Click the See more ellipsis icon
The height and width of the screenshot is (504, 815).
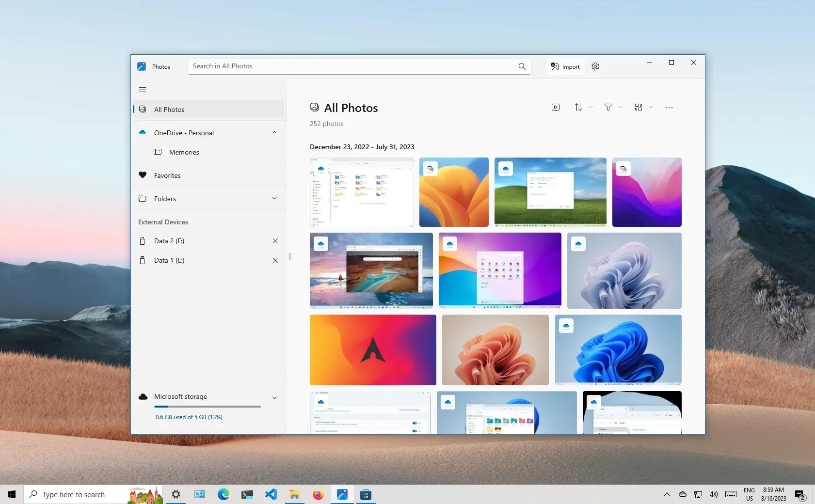tap(669, 107)
